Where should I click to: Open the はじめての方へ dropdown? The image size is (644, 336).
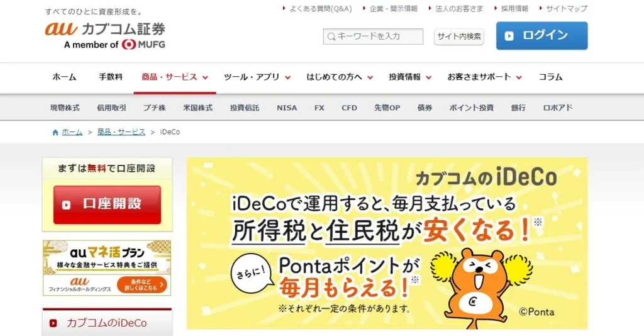[x=340, y=77]
